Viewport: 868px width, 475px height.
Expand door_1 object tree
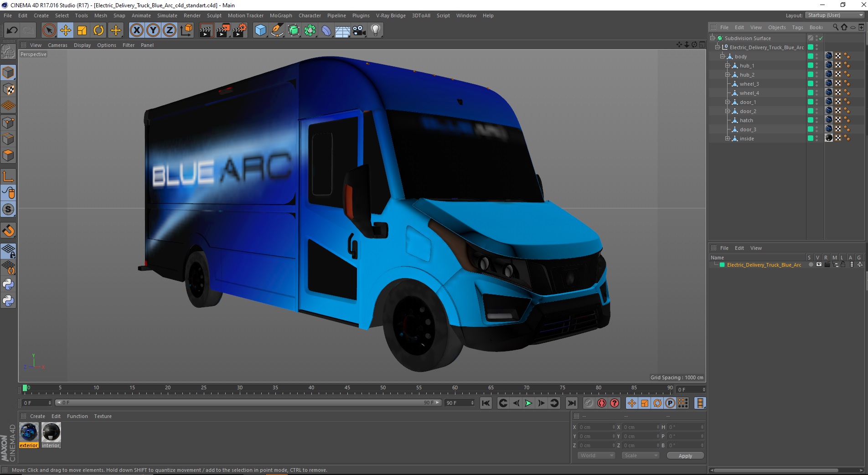point(728,102)
